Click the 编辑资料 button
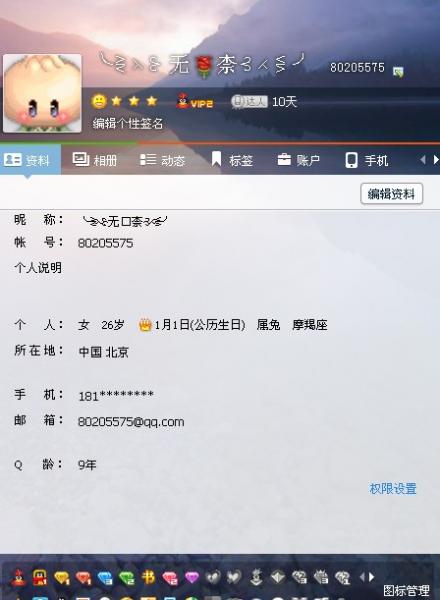Screen dimensions: 440x600 tap(391, 194)
